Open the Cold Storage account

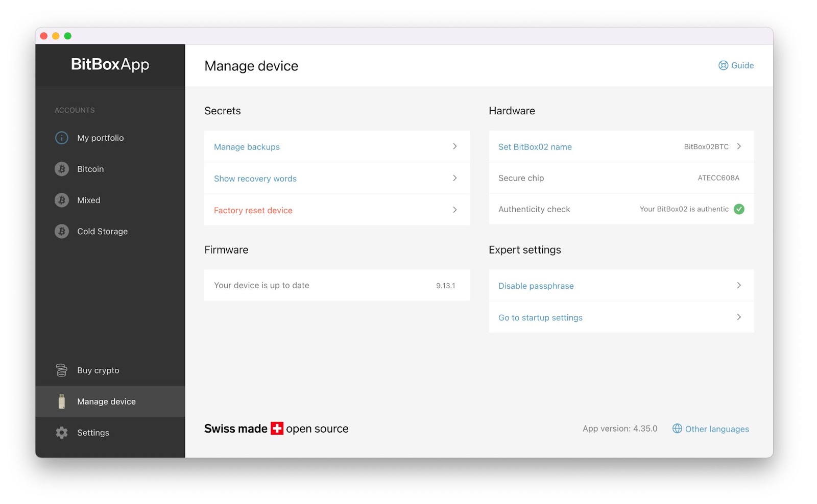coord(103,231)
